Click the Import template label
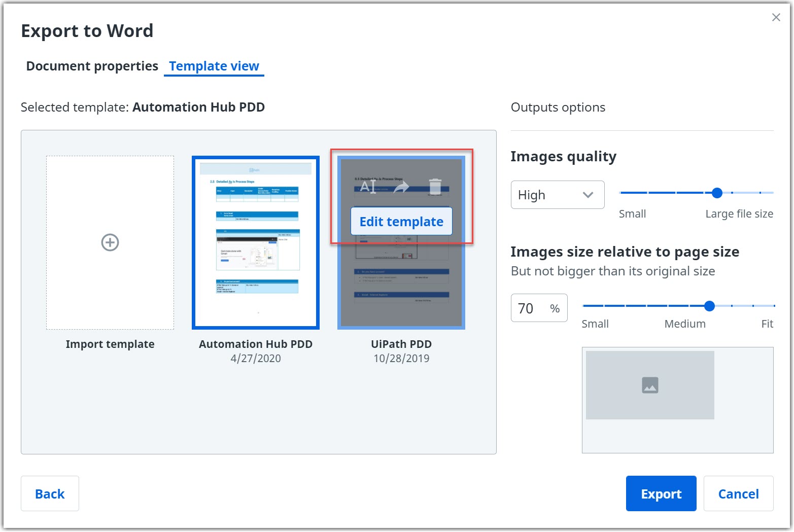Viewport: 794px width, 532px height. (x=110, y=344)
